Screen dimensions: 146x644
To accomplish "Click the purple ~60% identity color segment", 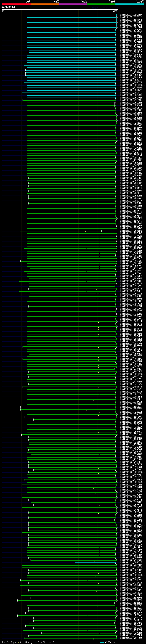I will click(73, 4).
